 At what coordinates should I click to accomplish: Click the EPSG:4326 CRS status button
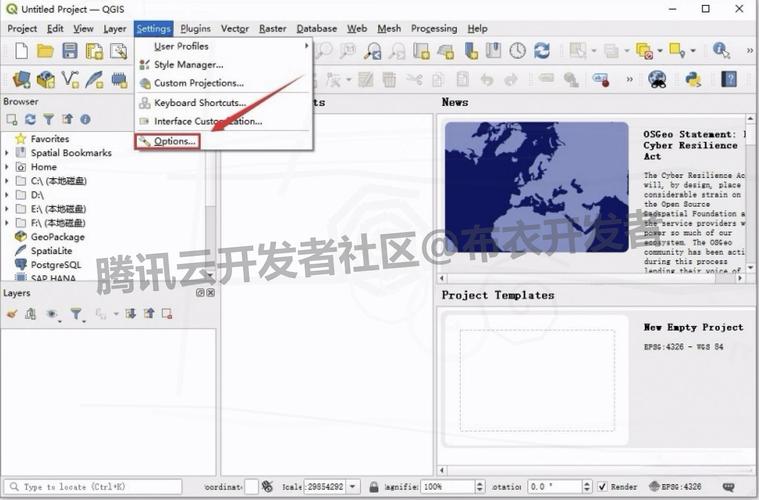tap(675, 486)
